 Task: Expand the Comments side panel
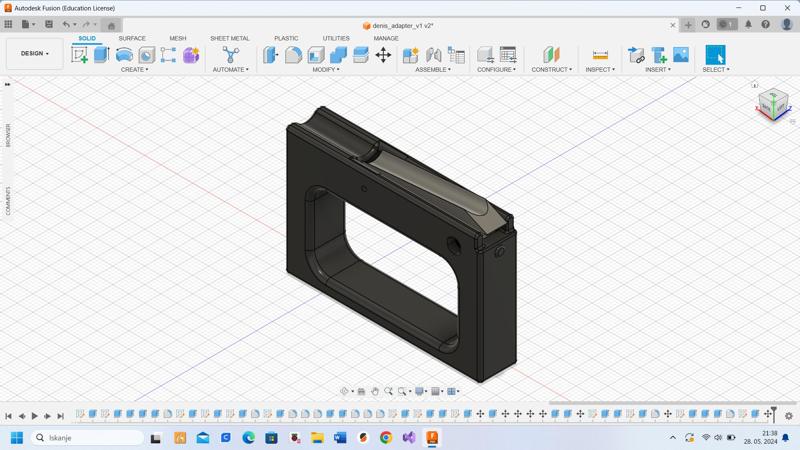[8, 200]
